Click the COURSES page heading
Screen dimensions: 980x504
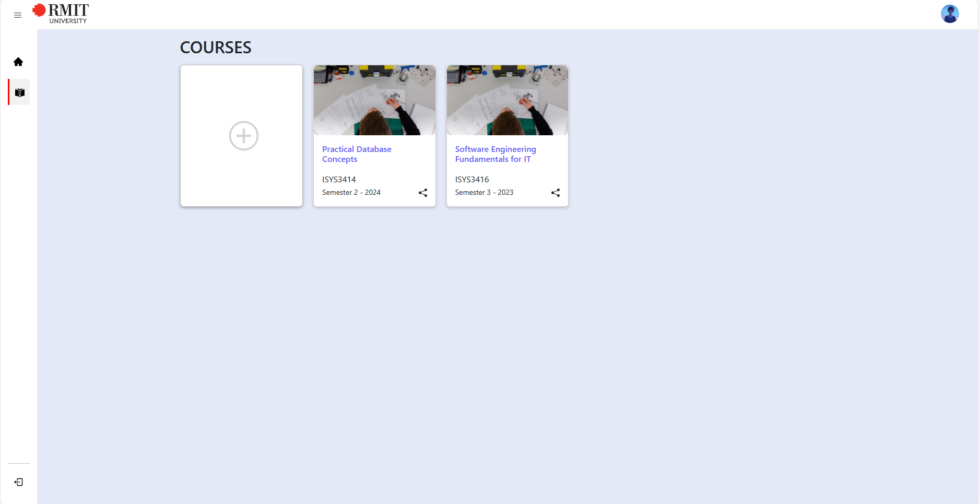tap(216, 48)
